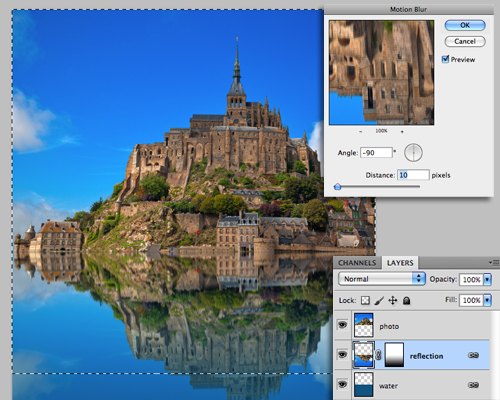
Task: Open the Layers panel options menu
Action: click(494, 263)
